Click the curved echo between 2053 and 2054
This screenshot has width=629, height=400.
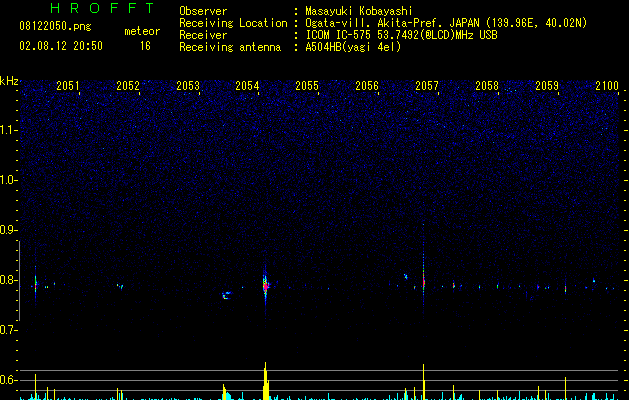(x=227, y=295)
